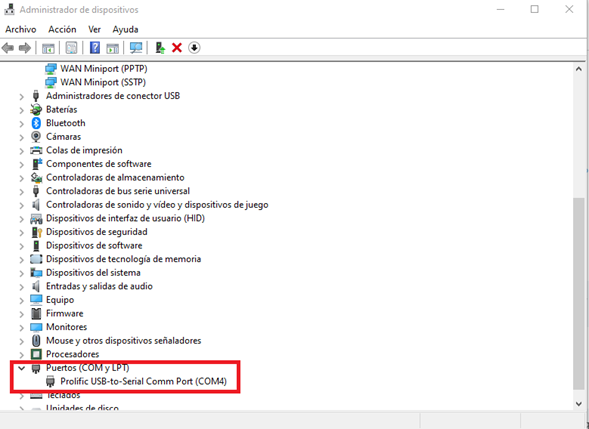The height and width of the screenshot is (429, 589).
Task: Collapse the Puertos (COM y LPT) node
Action: pos(21,368)
